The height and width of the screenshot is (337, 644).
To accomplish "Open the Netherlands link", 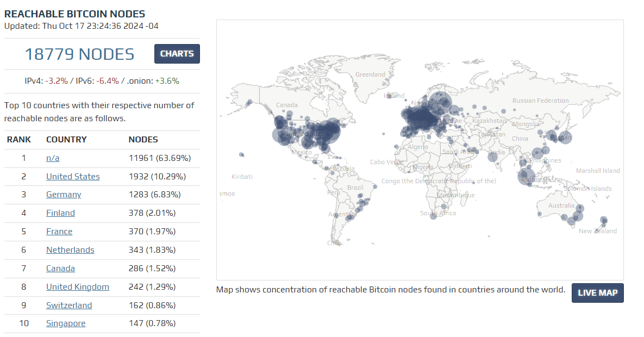I will (x=70, y=250).
